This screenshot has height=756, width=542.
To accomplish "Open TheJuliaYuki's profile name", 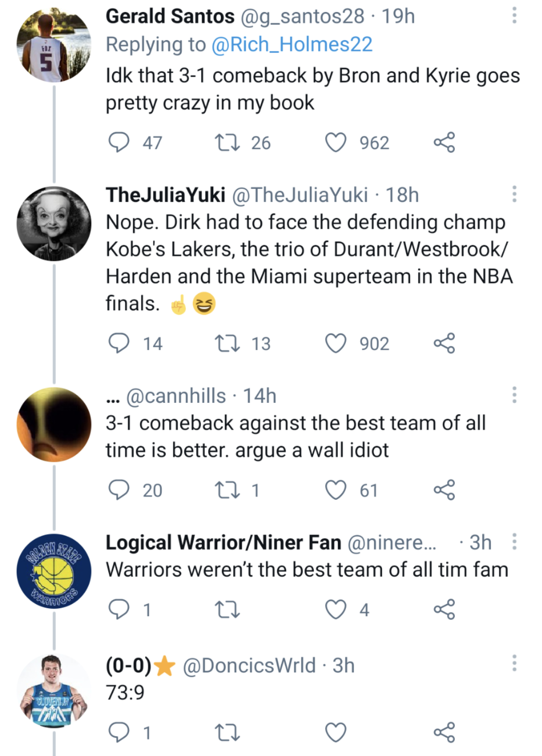I will pos(165,195).
